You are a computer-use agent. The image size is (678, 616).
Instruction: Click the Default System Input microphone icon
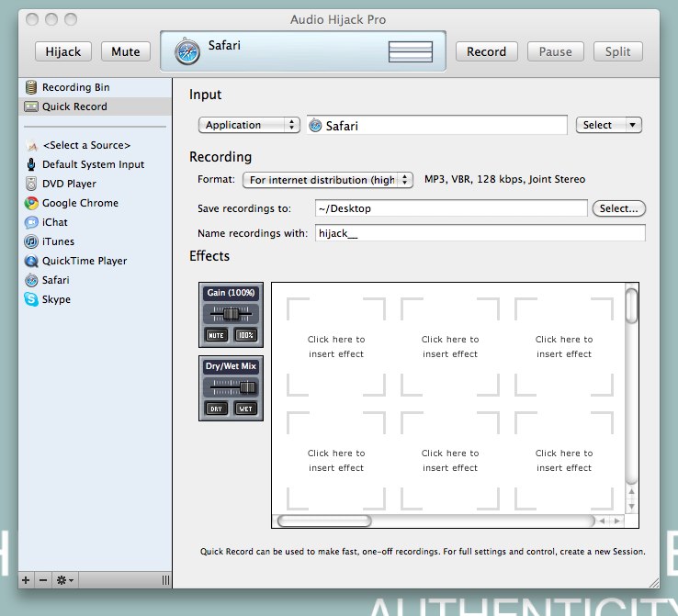(31, 164)
